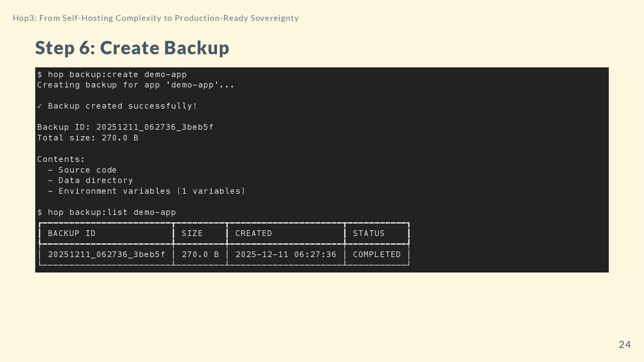Click the 'STATUS' column header
This screenshot has width=644, height=362.
[x=369, y=234]
